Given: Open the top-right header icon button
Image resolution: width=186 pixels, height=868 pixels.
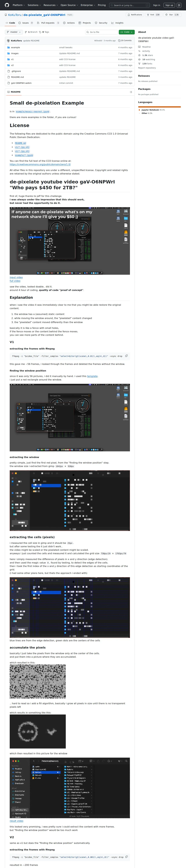Looking at the screenshot, I should [x=179, y=5].
